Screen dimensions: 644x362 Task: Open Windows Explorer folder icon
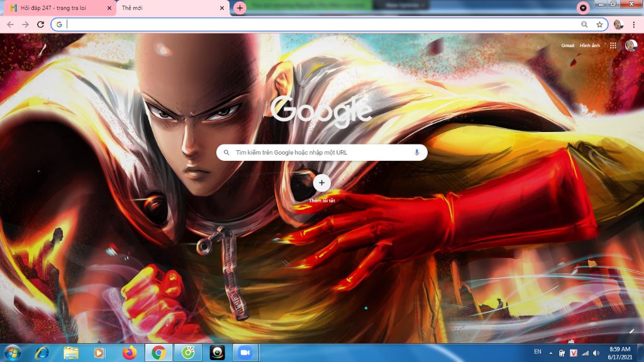pyautogui.click(x=70, y=353)
